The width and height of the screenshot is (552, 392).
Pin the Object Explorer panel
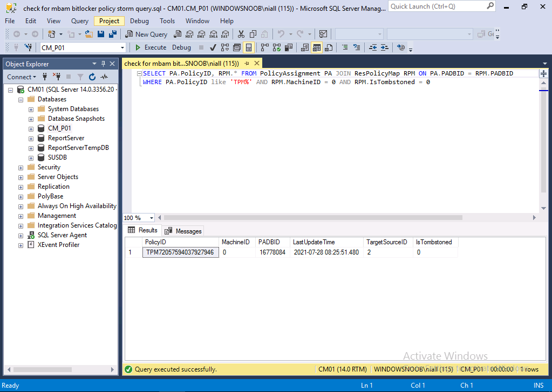(x=103, y=64)
